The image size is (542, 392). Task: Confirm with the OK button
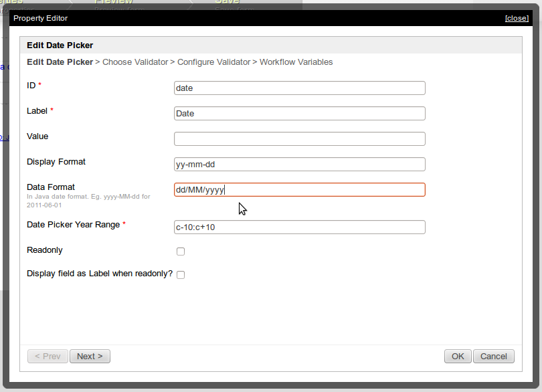[x=458, y=357]
